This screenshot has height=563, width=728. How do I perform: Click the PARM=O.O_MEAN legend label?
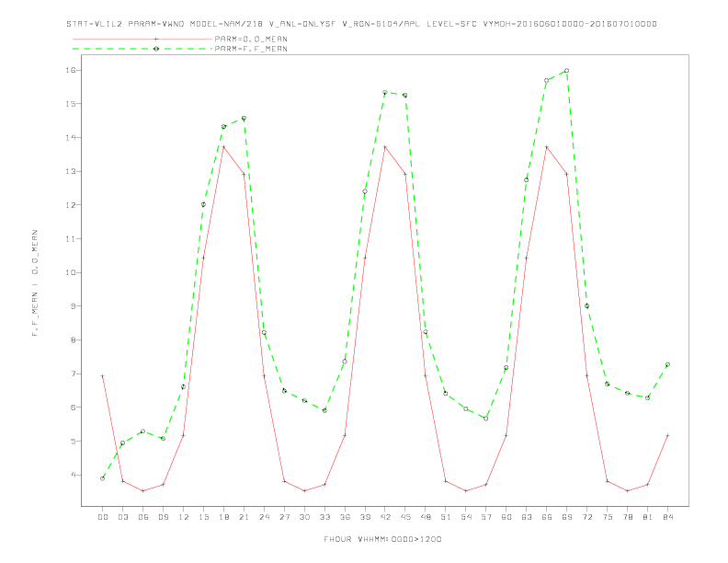(x=251, y=39)
